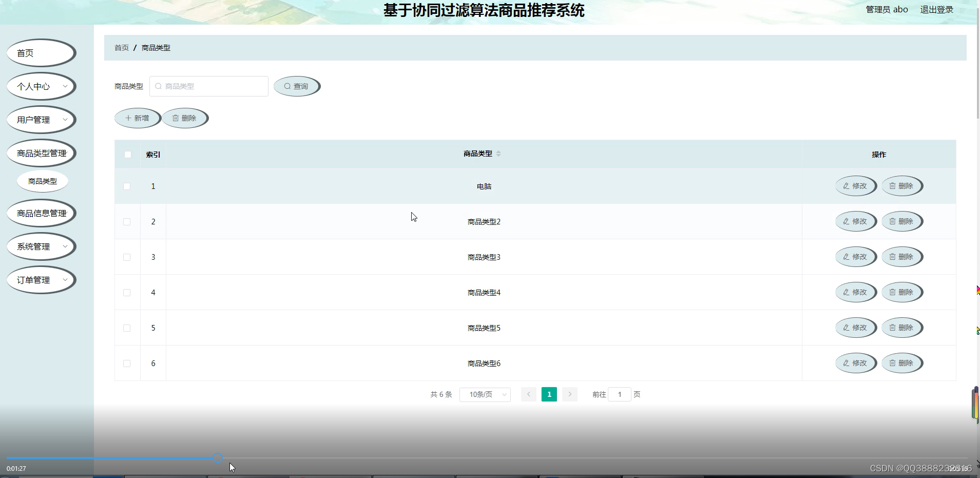Click 首页 in the breadcrumb
The image size is (980, 478).
point(122,48)
